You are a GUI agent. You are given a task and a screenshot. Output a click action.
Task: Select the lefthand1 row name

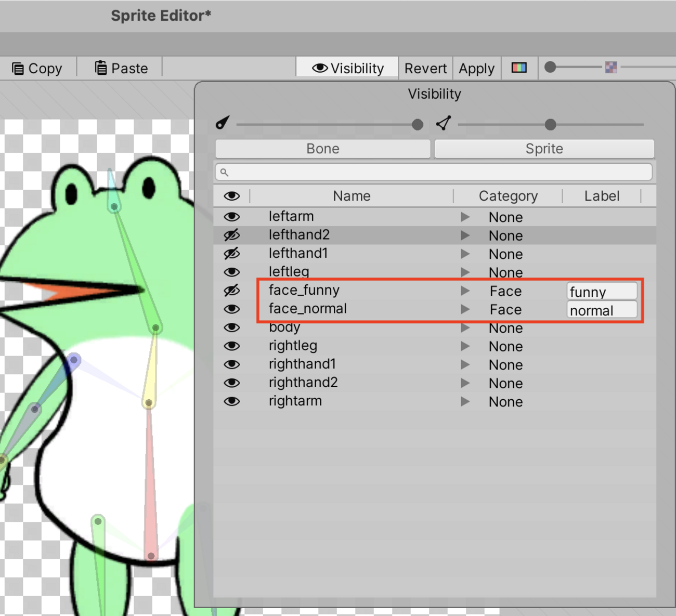coord(298,253)
